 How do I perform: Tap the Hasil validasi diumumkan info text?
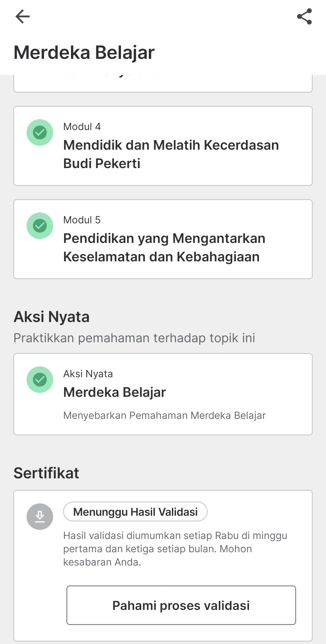point(175,549)
